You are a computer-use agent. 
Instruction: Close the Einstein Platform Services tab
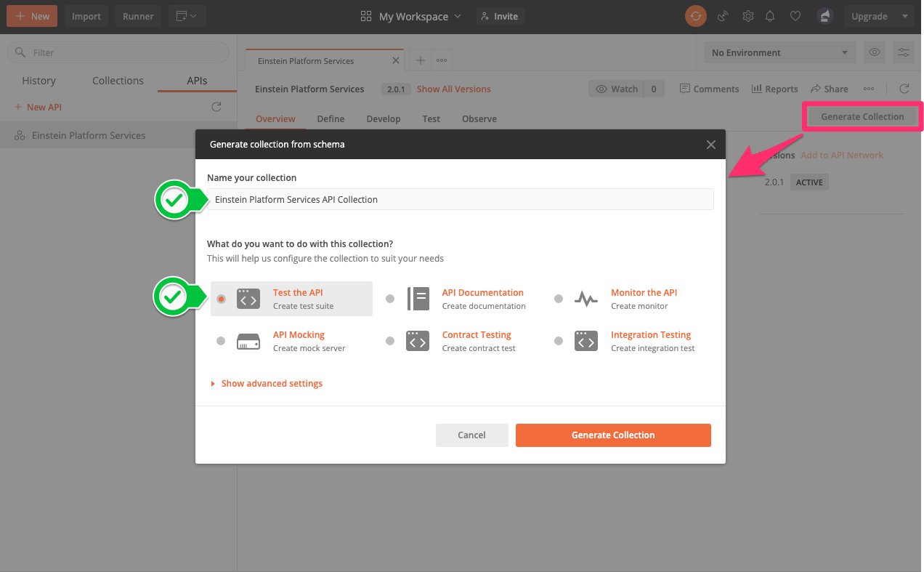click(x=396, y=61)
